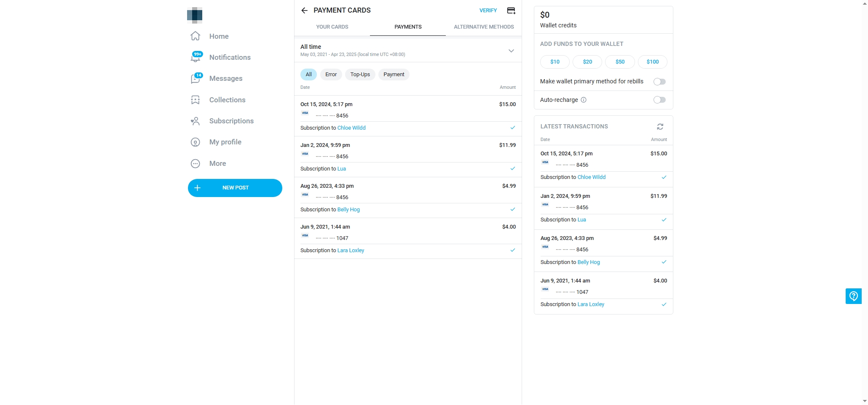
Task: Select the All filter chip
Action: tap(308, 75)
